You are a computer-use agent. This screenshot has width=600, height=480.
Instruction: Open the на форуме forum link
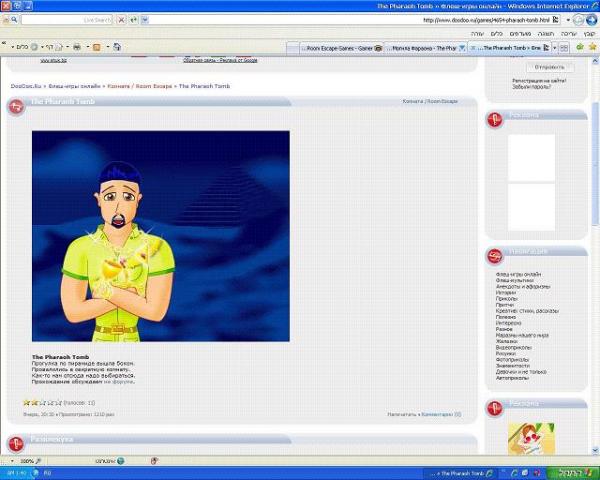119,382
